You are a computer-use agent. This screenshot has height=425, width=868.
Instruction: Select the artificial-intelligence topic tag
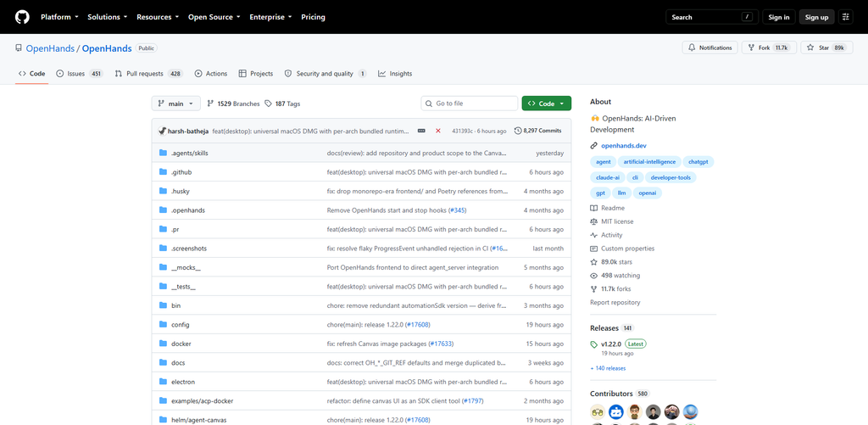point(649,162)
